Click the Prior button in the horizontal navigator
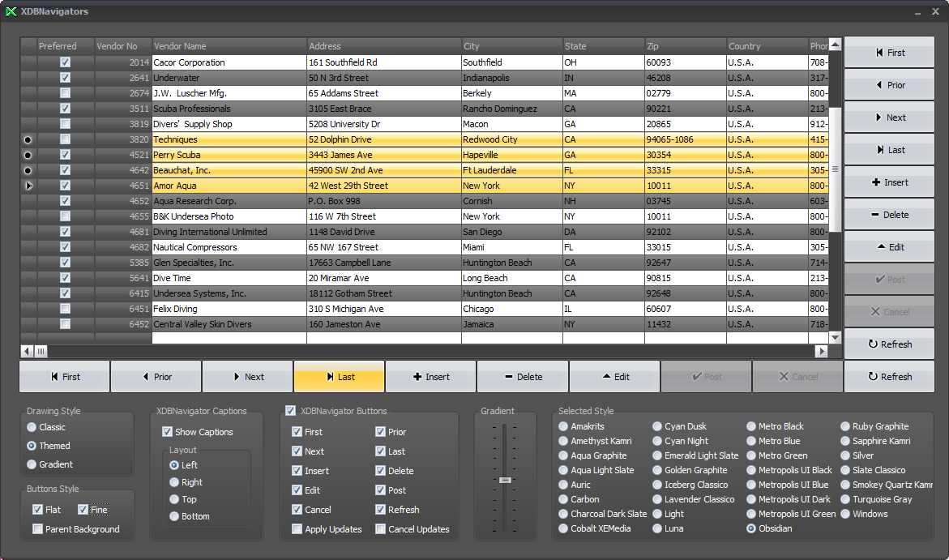The image size is (949, 560). 156,377
